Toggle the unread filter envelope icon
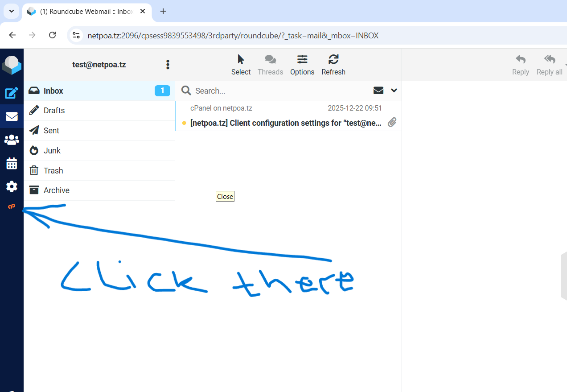This screenshot has width=567, height=392. pos(378,91)
